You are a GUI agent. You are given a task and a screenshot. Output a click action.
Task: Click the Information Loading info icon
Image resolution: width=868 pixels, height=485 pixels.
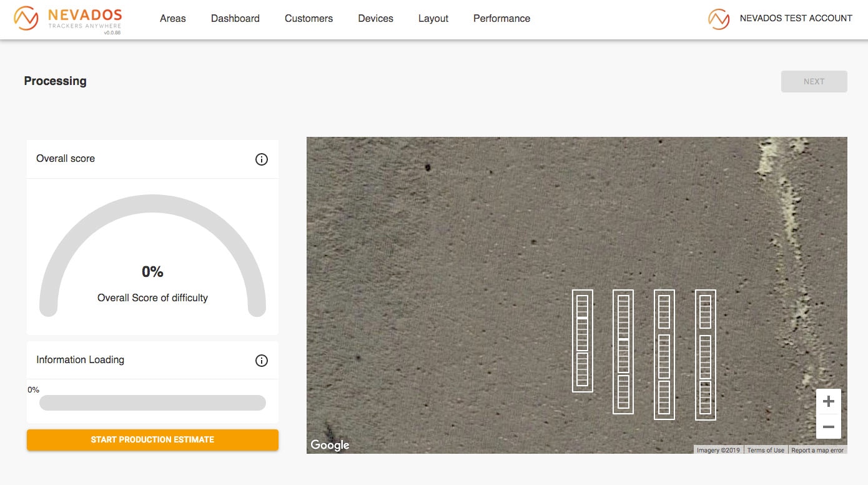click(262, 361)
